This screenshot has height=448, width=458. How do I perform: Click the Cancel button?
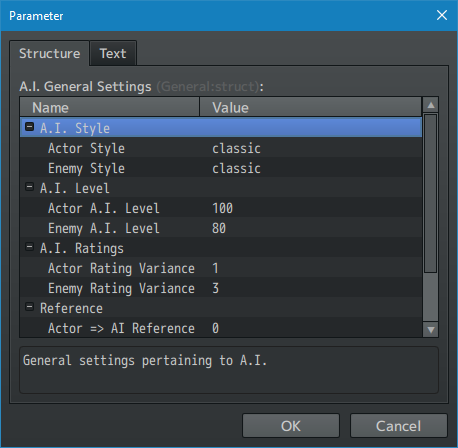(x=398, y=426)
